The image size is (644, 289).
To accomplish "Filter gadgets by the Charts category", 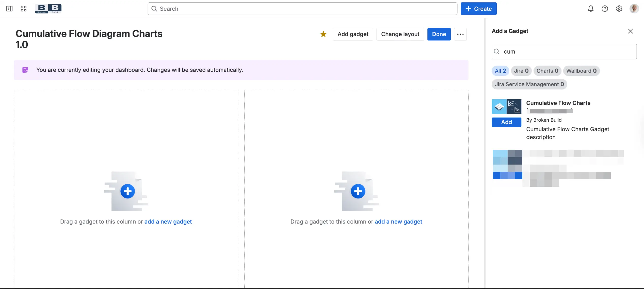I will (547, 71).
